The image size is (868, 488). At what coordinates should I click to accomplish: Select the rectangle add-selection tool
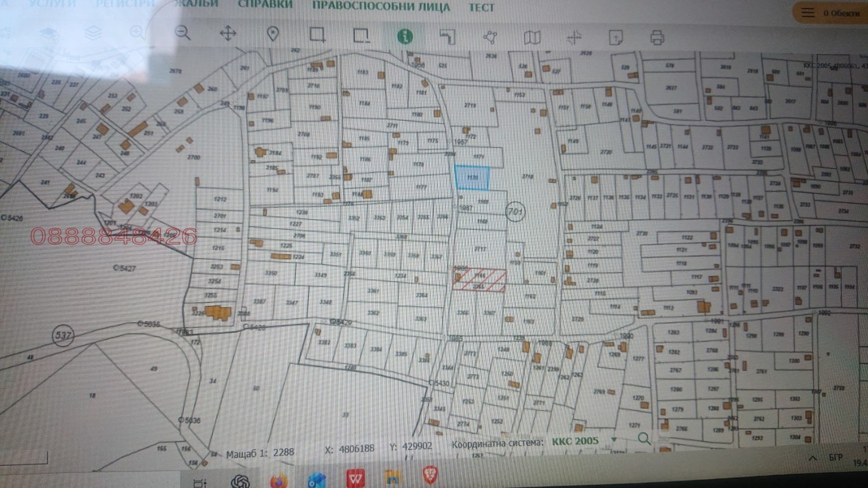[x=317, y=35]
